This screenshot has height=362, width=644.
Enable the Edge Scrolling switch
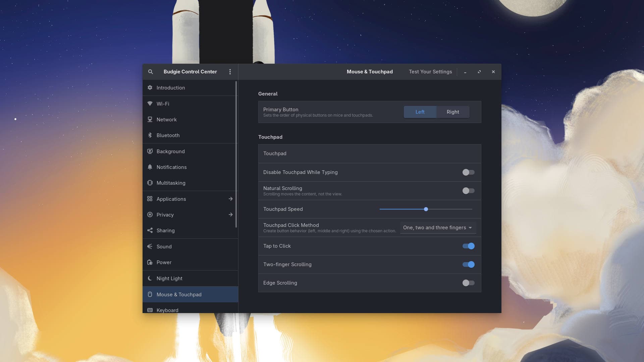[x=468, y=283]
